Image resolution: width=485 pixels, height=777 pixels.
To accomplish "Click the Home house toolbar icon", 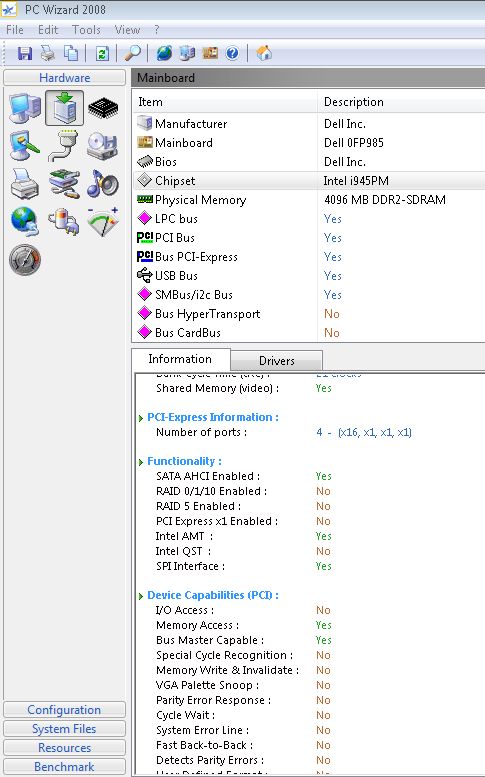I will (x=264, y=53).
